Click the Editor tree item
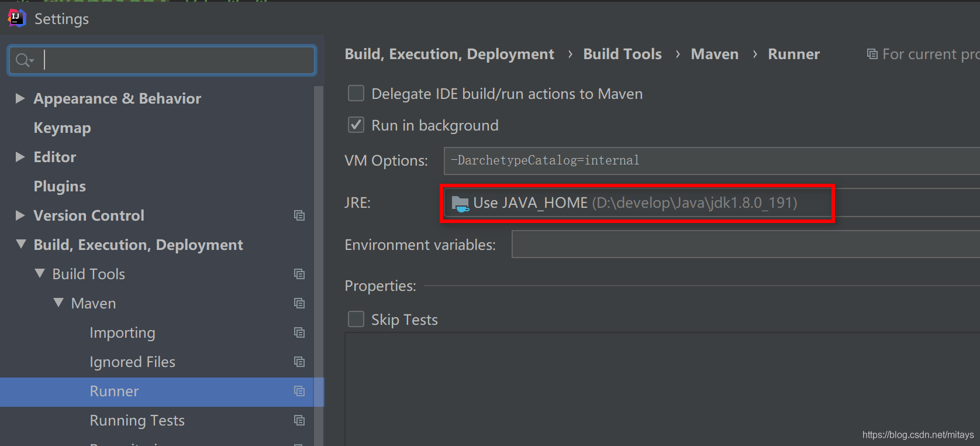This screenshot has width=980, height=446. click(54, 157)
